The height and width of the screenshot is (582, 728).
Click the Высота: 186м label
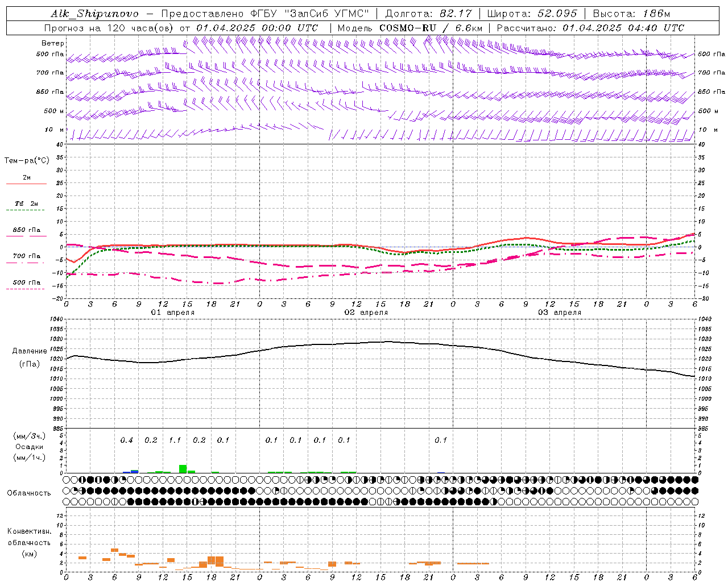631,14
